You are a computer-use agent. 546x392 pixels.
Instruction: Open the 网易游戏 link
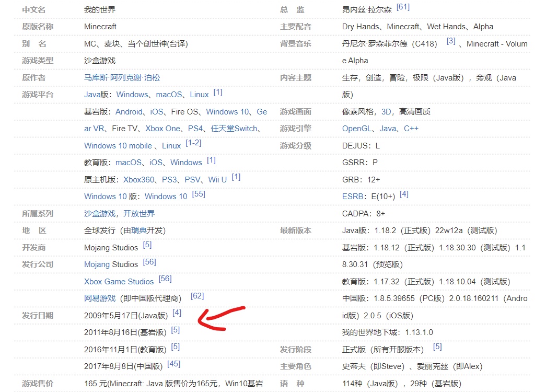[x=100, y=298]
